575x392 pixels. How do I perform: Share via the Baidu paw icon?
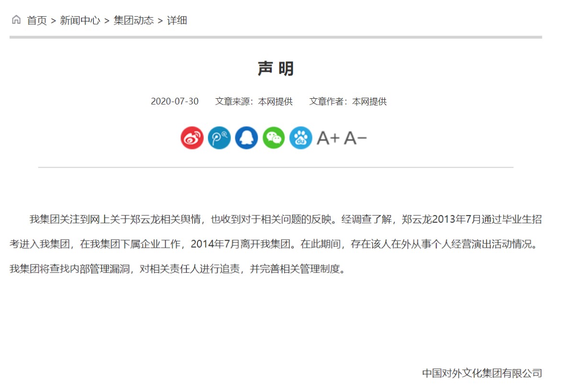[x=301, y=138]
